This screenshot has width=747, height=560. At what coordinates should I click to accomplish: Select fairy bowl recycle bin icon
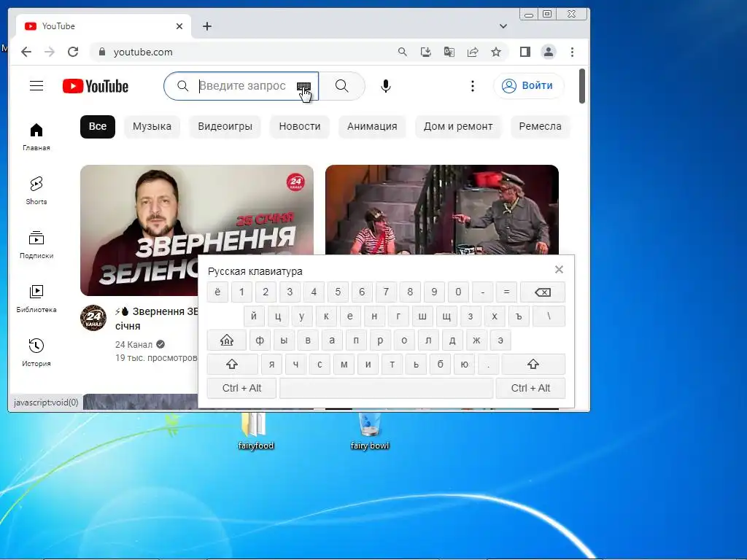pos(370,431)
